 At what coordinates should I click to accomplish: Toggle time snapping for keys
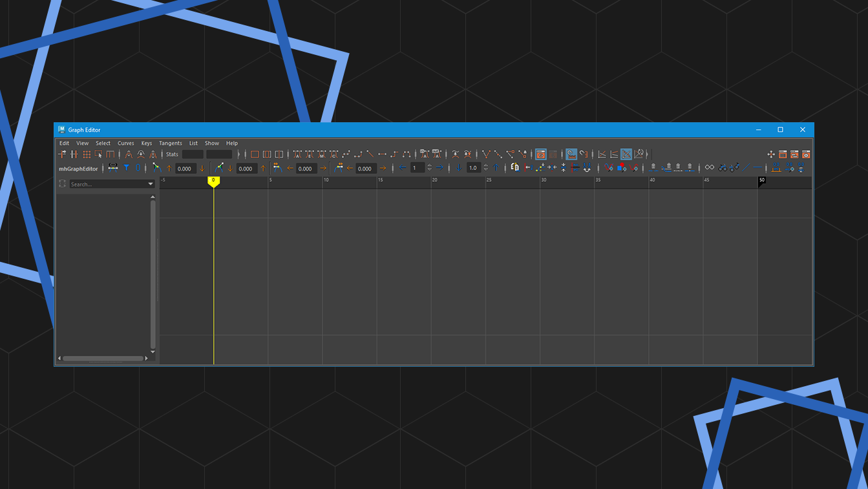click(x=571, y=154)
